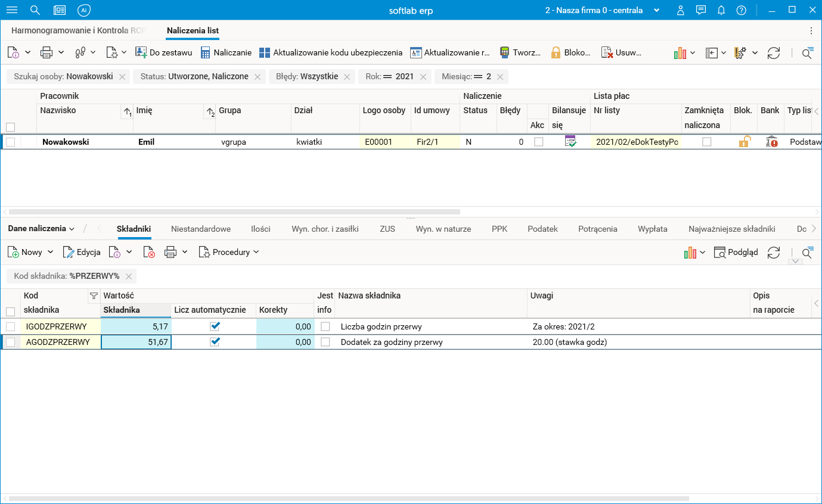Screen dimensions: 822x504
Task: Click the Edycja pencil icon
Action: (x=68, y=252)
